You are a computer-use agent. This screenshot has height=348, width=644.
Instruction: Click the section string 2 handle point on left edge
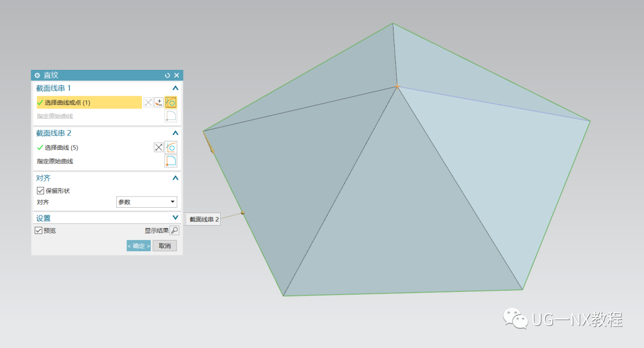(x=243, y=213)
